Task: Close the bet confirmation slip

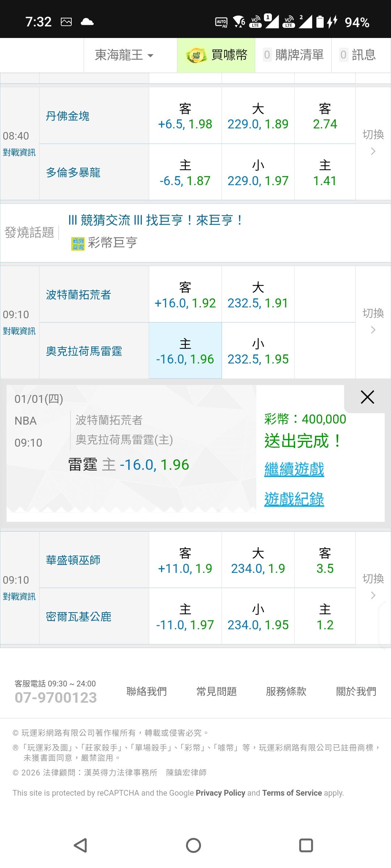Action: click(367, 397)
